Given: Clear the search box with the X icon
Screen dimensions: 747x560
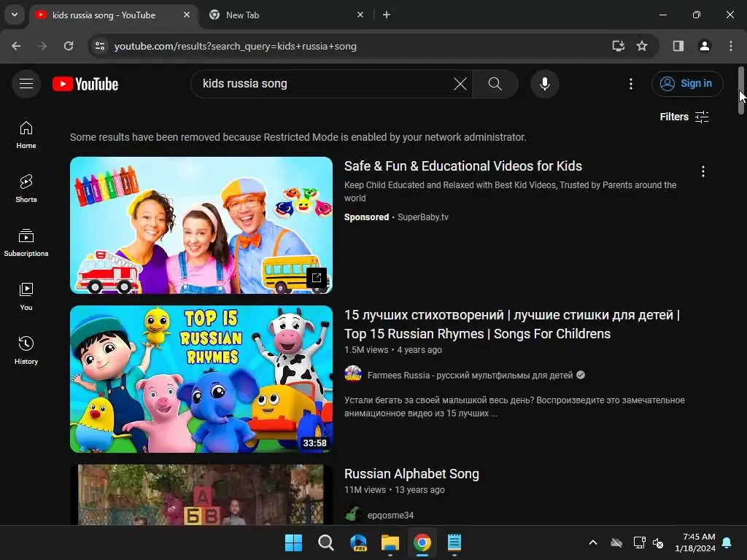Looking at the screenshot, I should coord(460,84).
